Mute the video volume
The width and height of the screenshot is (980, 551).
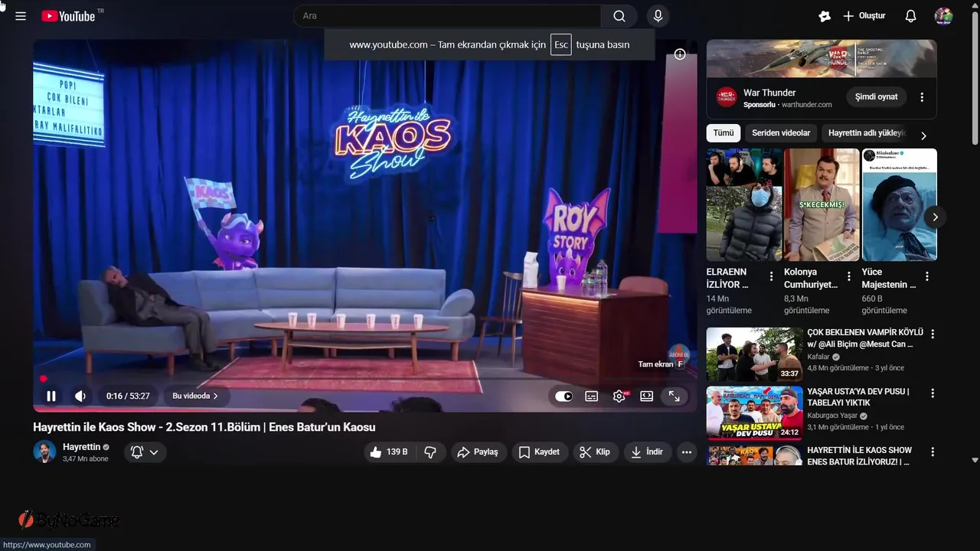click(80, 396)
